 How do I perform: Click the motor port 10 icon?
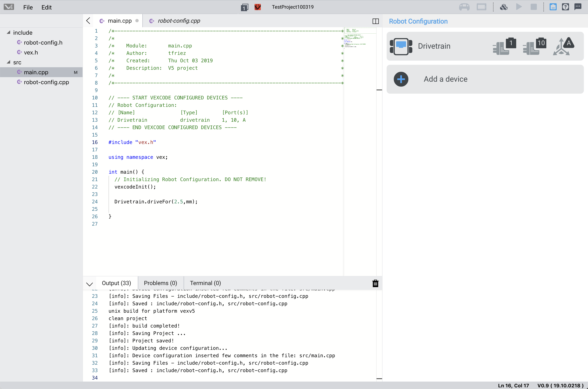point(534,46)
